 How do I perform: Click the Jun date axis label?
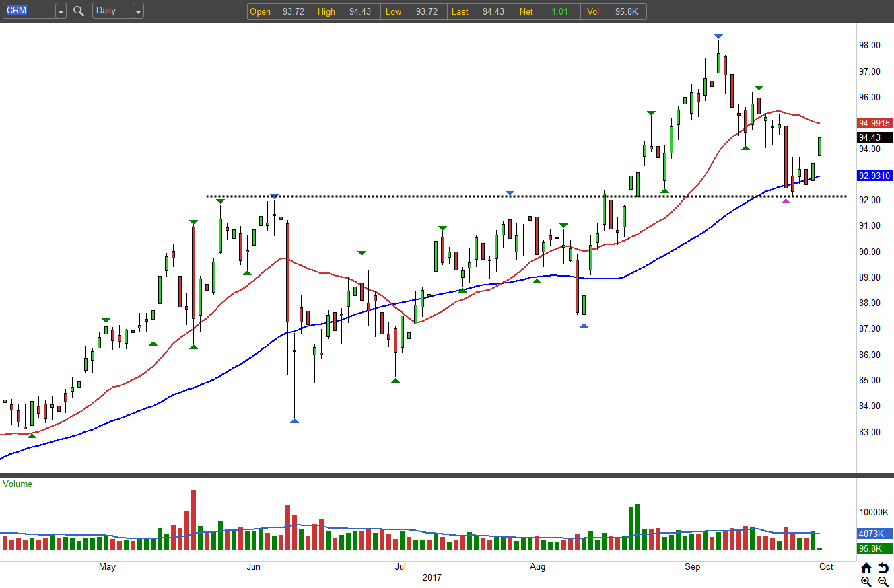(253, 566)
